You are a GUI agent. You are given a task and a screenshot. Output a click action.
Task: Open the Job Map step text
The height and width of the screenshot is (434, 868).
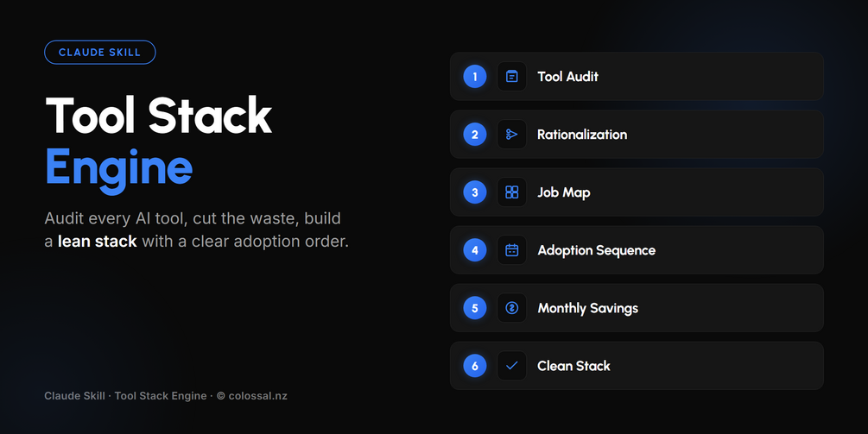click(x=563, y=192)
